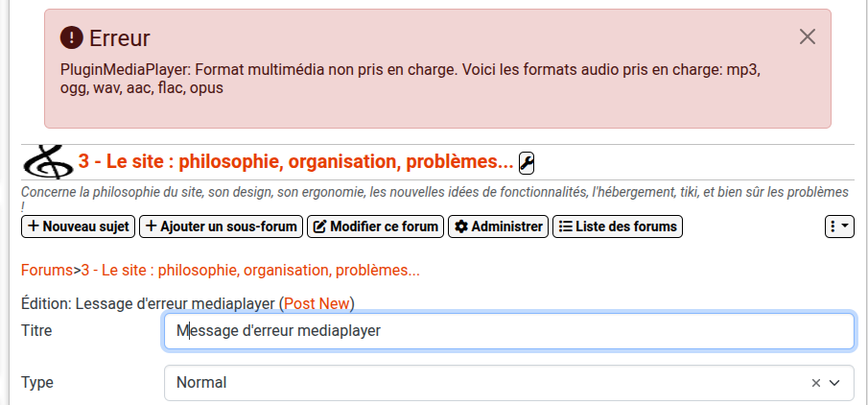
Task: Click the Administrer gear button
Action: coord(499,226)
